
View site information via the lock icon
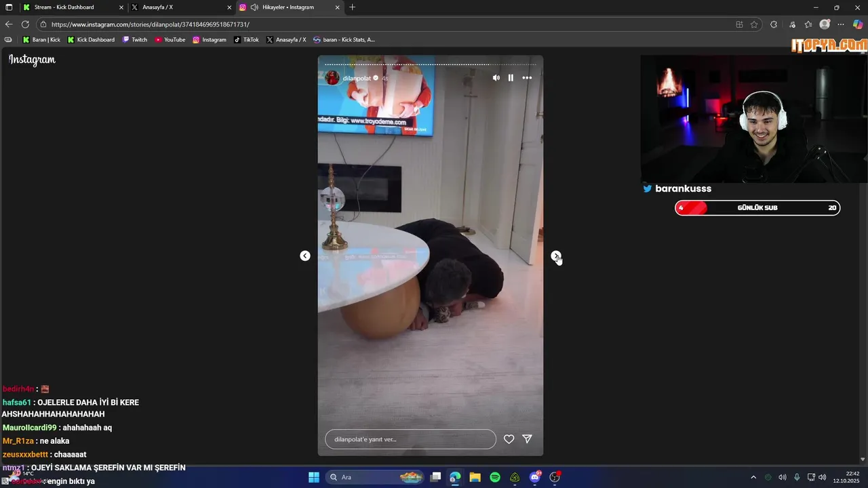tap(43, 24)
